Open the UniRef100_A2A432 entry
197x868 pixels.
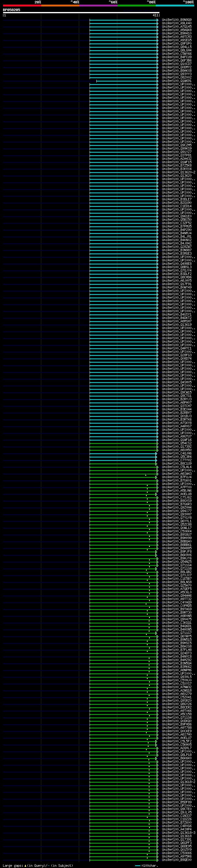[177, 159]
